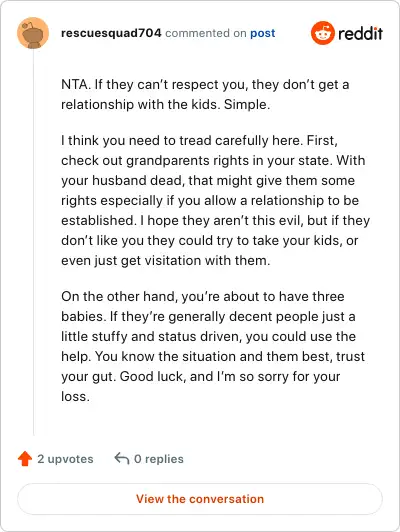The image size is (400, 532).
Task: Click the "0 replies" count label
Action: click(159, 459)
